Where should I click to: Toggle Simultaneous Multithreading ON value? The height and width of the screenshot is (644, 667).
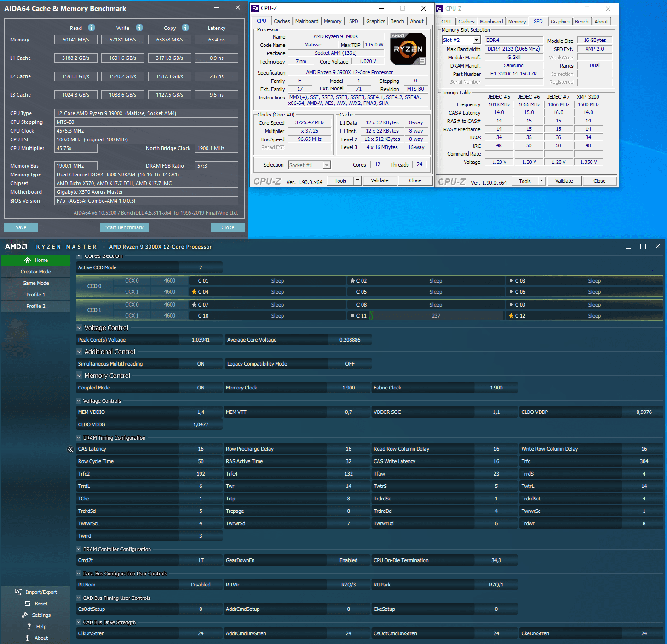click(201, 364)
